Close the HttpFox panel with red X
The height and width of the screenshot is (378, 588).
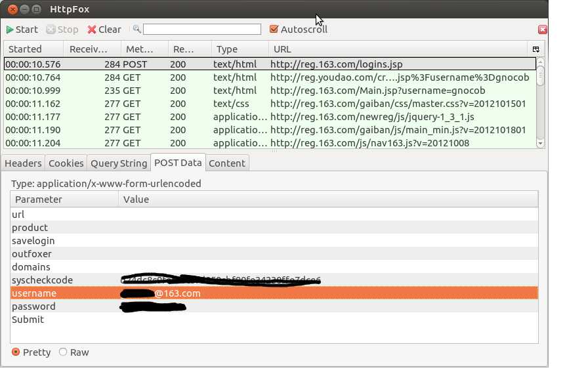(x=542, y=30)
